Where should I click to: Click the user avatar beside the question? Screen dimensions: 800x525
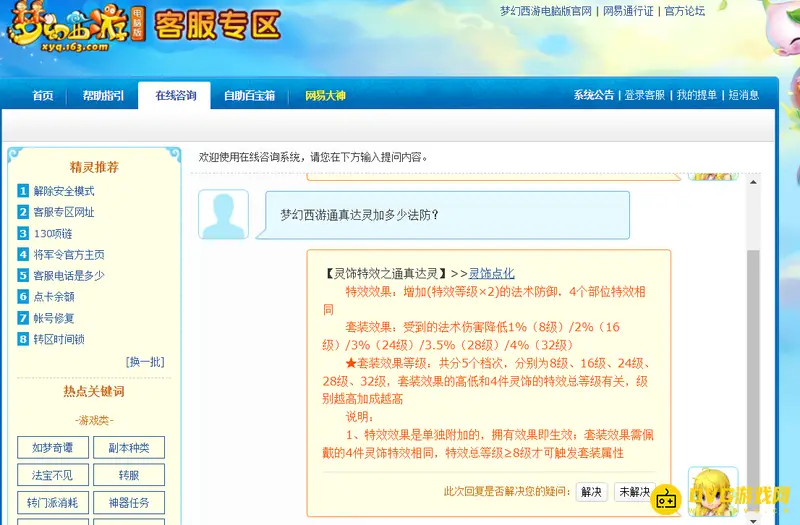[223, 214]
